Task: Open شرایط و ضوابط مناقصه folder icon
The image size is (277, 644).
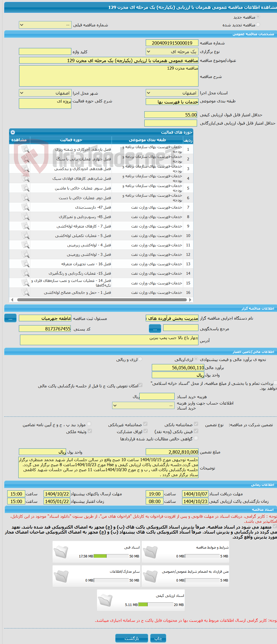Action: coord(150,552)
